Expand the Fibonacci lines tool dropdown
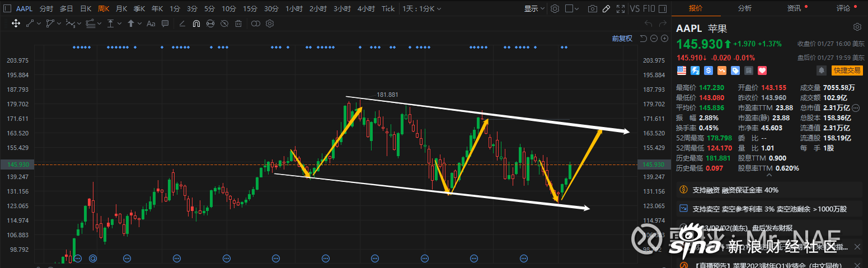 (99, 23)
